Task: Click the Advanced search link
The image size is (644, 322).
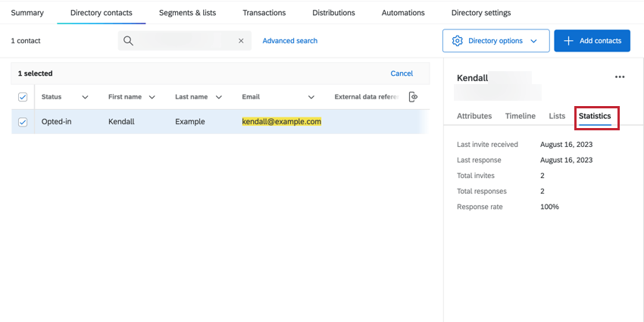Action: (289, 41)
